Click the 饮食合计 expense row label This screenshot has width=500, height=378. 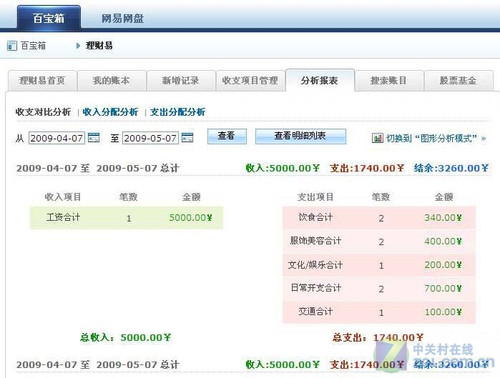click(315, 217)
